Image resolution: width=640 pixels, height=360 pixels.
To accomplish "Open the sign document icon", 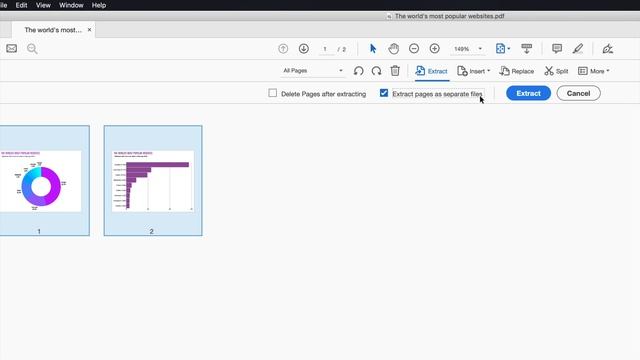I will coord(607,49).
